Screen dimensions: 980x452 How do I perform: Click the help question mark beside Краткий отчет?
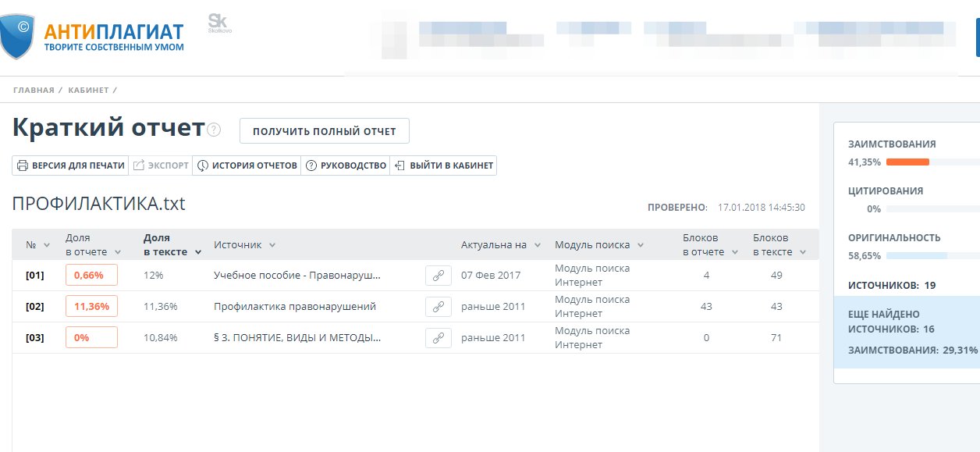tap(214, 130)
